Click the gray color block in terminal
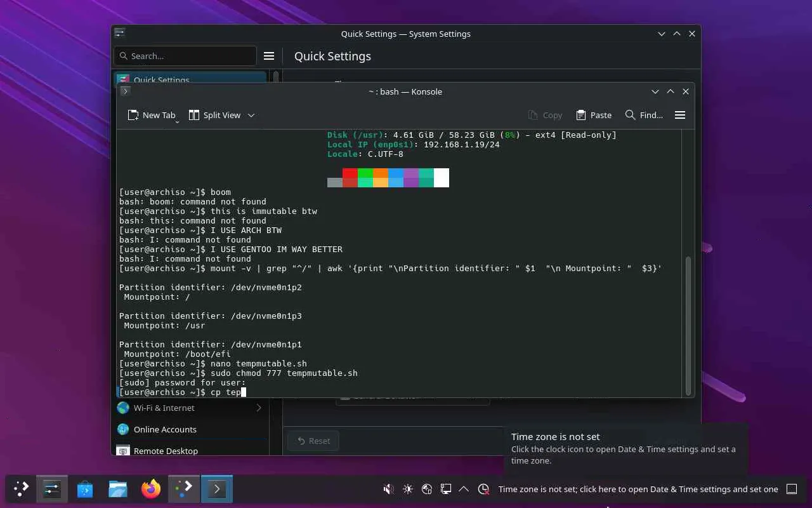Image resolution: width=812 pixels, height=508 pixels. click(x=335, y=182)
